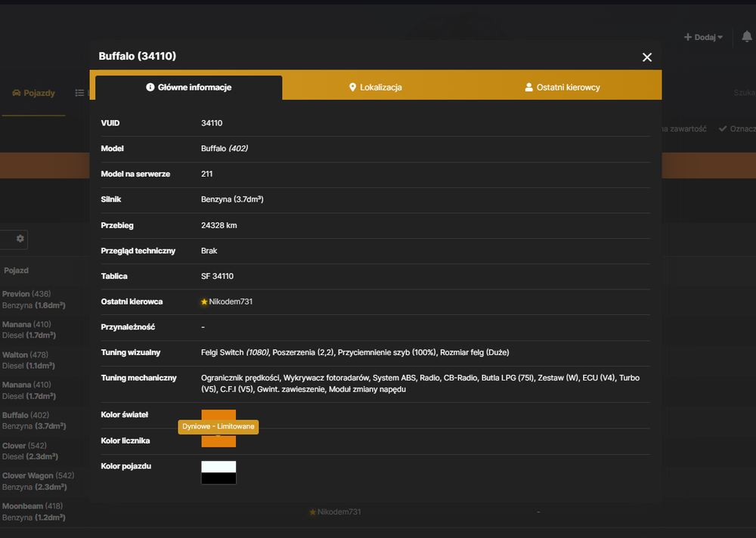Select the Główne informacje tab
756x538 pixels.
point(188,87)
